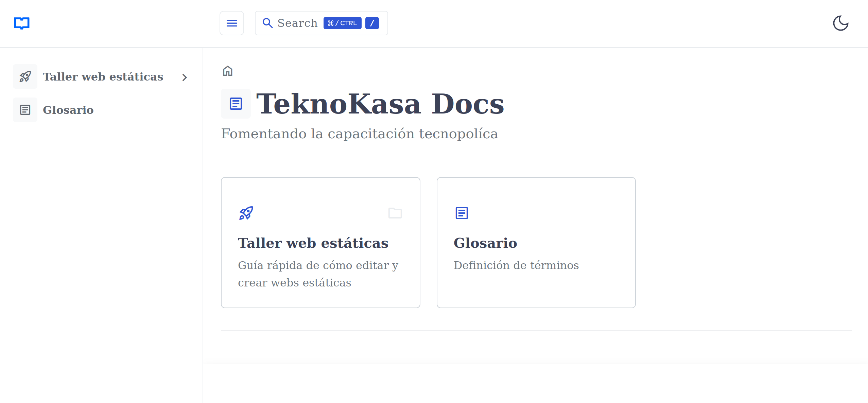Switch to dark mode moon icon
The width and height of the screenshot is (868, 403).
coord(840,23)
